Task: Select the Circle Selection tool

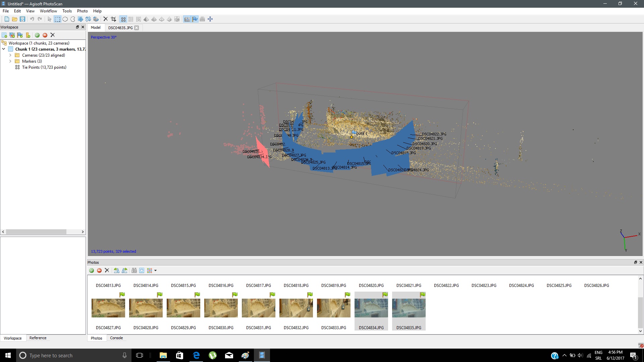Action: click(65, 19)
